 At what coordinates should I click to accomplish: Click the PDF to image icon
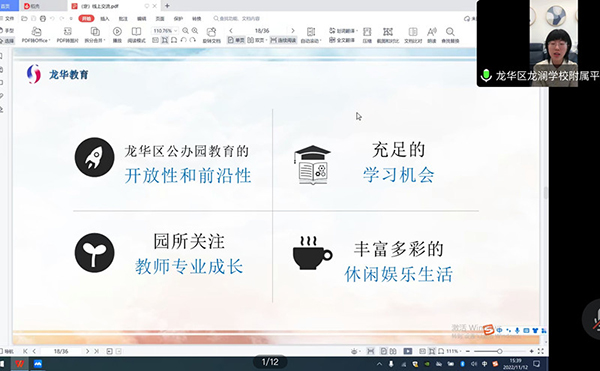click(68, 31)
